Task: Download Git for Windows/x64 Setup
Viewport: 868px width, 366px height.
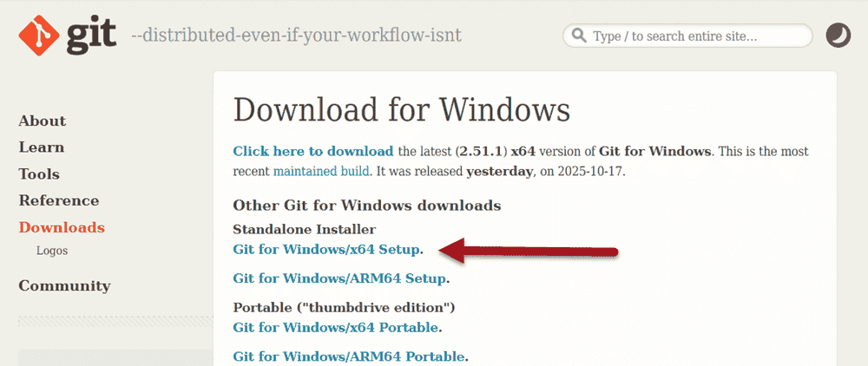Action: coord(327,249)
